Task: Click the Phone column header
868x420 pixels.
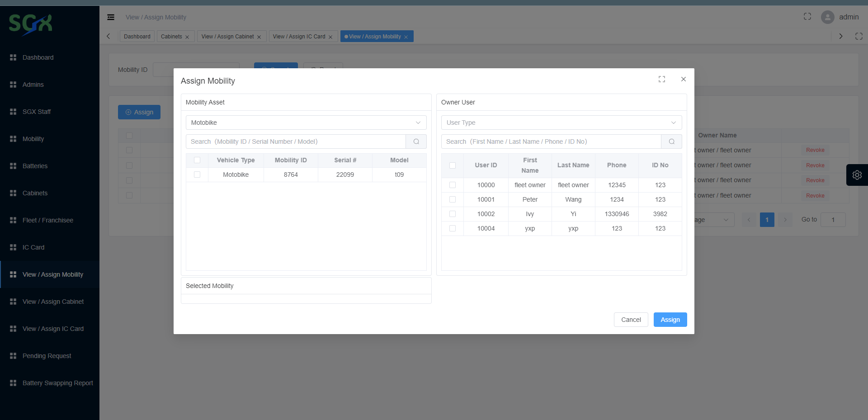Action: point(617,165)
